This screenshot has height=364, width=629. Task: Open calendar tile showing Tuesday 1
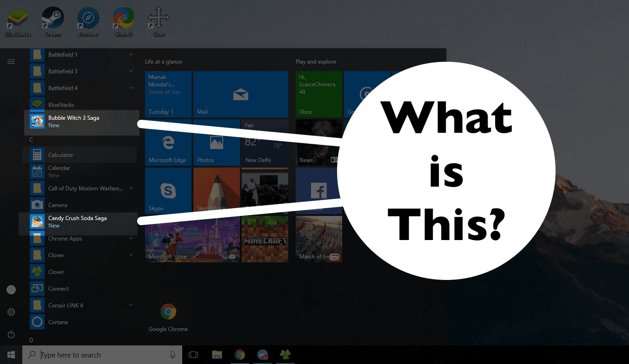point(168,94)
